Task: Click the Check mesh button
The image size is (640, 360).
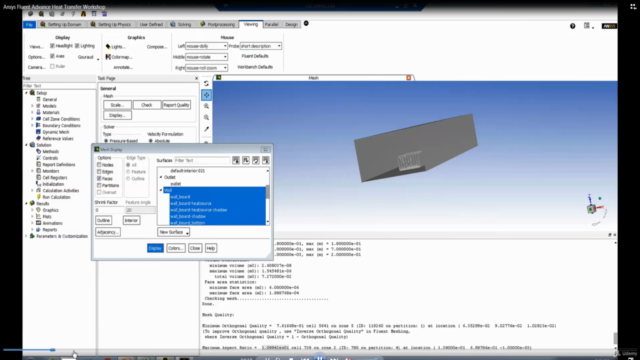Action: pyautogui.click(x=147, y=105)
